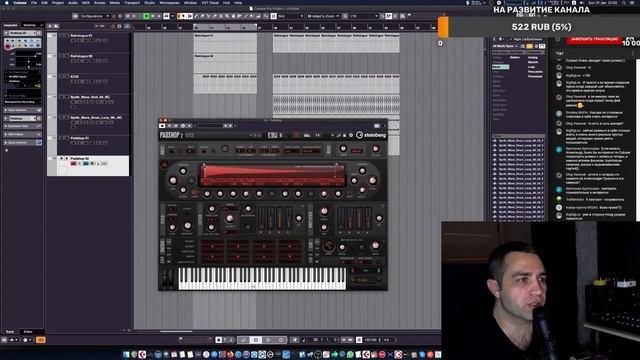Toggle the Padshop plugin bypass button
The image size is (640, 360).
pos(162,126)
